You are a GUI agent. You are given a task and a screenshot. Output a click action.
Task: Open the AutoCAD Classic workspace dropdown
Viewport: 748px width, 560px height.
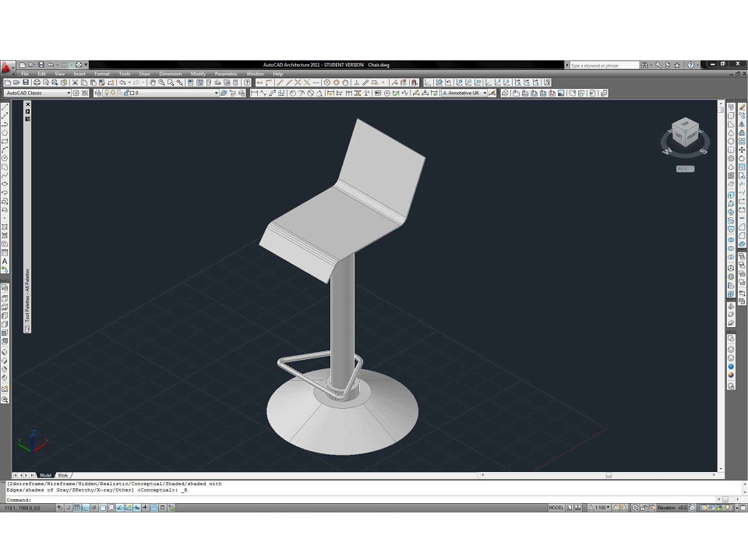(37, 93)
